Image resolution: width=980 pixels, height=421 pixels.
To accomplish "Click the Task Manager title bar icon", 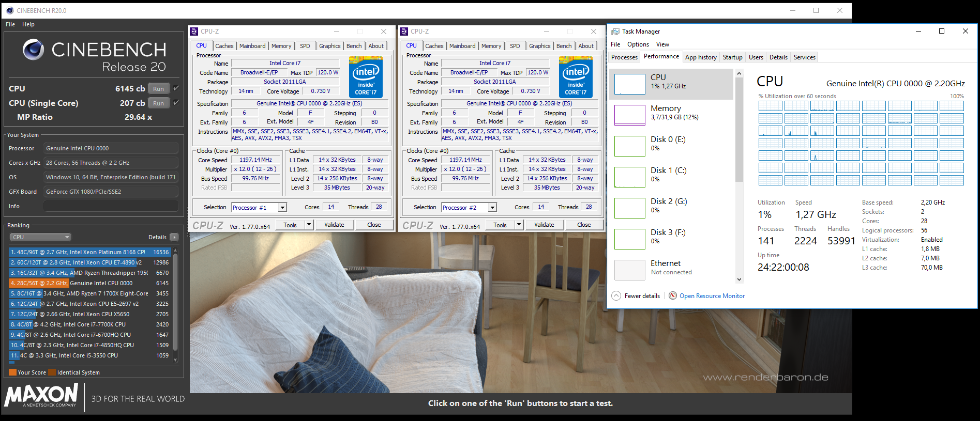I will click(615, 32).
